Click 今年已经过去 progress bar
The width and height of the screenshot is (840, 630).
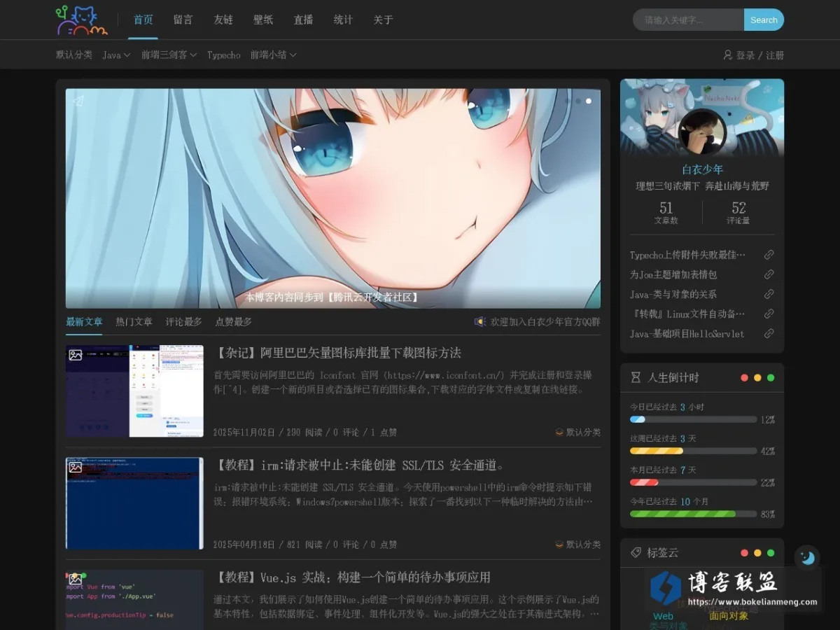click(x=693, y=514)
